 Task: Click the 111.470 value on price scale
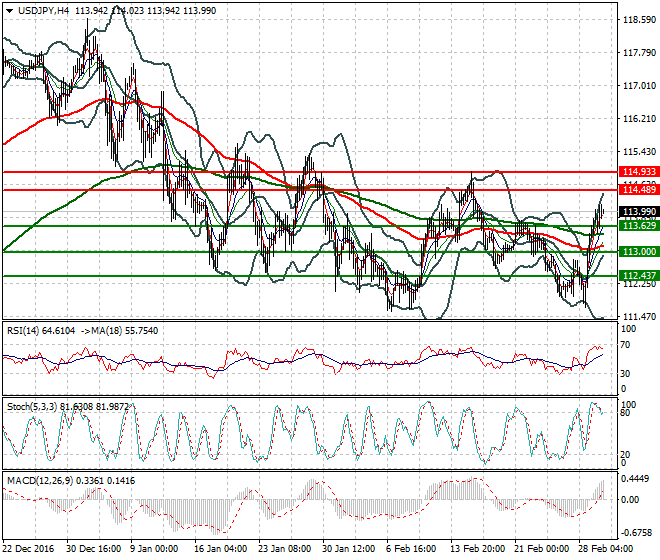(x=638, y=317)
